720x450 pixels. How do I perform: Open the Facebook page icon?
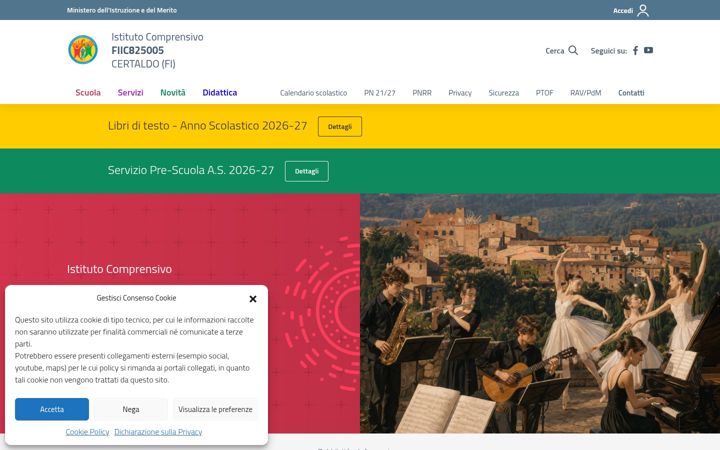point(636,51)
